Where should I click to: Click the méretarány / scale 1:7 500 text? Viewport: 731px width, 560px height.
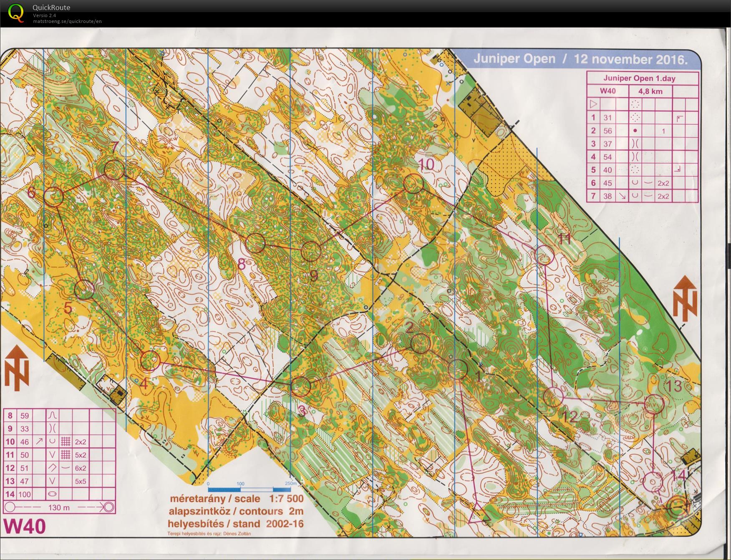tap(236, 499)
